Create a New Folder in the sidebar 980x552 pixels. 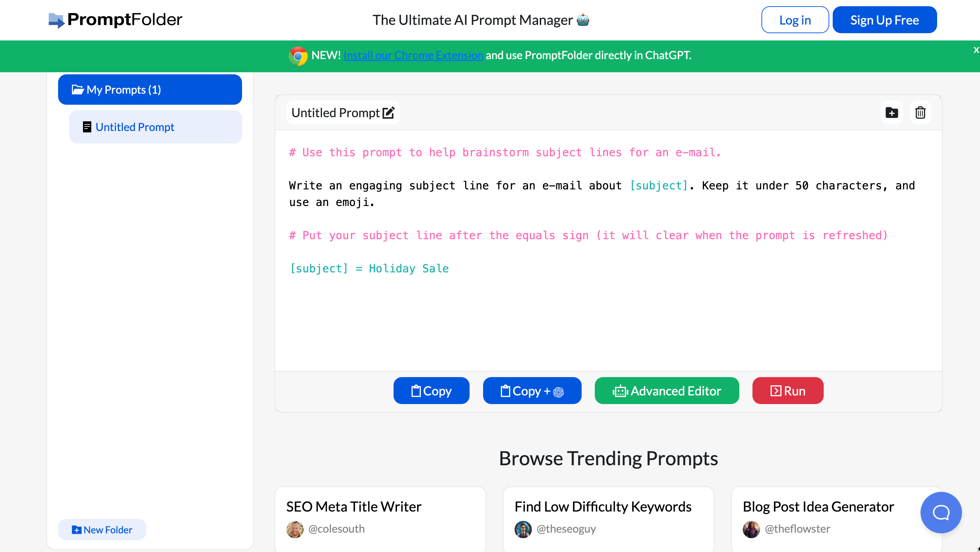(102, 530)
